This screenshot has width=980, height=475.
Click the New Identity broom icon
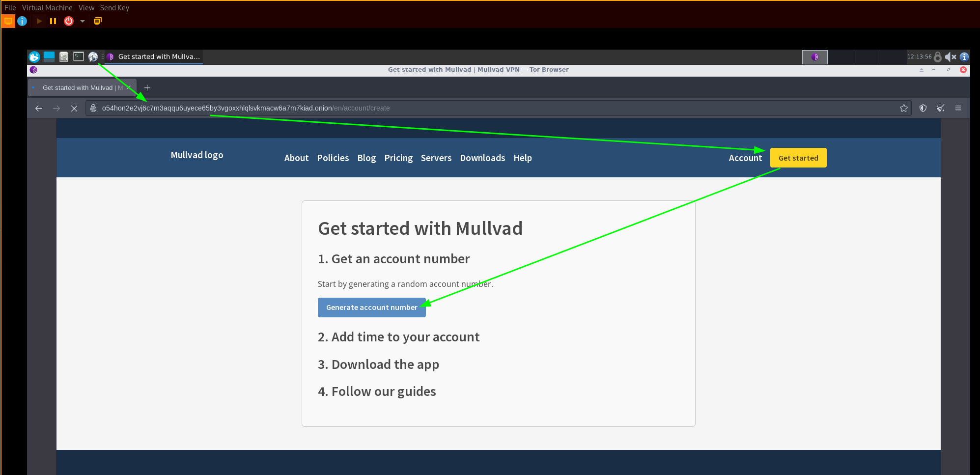[941, 108]
